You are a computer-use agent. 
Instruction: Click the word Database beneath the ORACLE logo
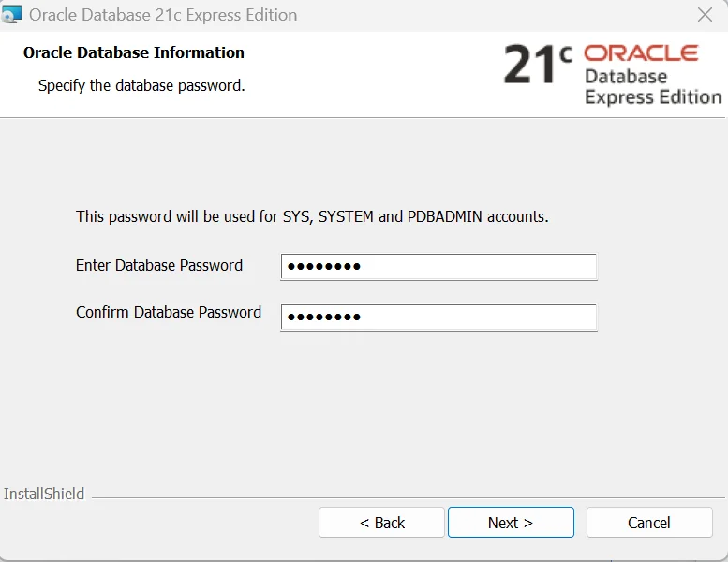click(626, 77)
